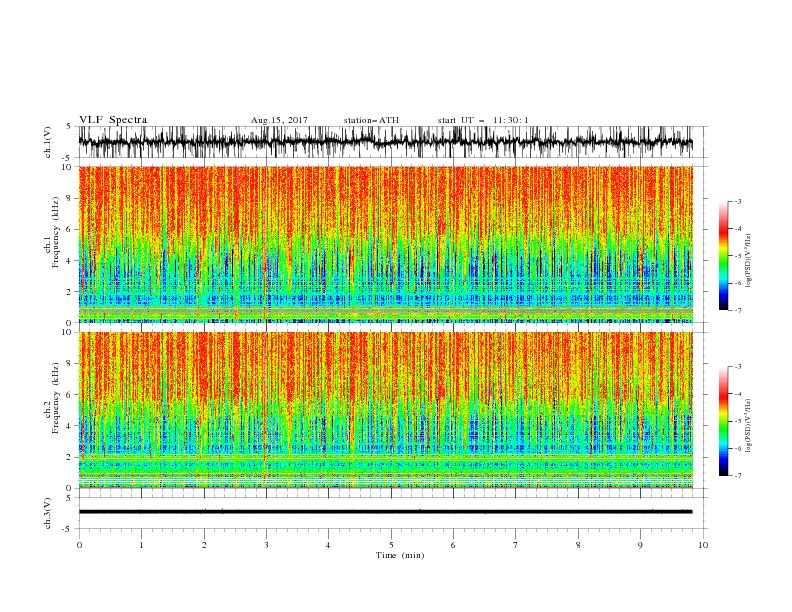The width and height of the screenshot is (792, 612).
Task: Click the lower PSD color scale bar
Action: 723,421
